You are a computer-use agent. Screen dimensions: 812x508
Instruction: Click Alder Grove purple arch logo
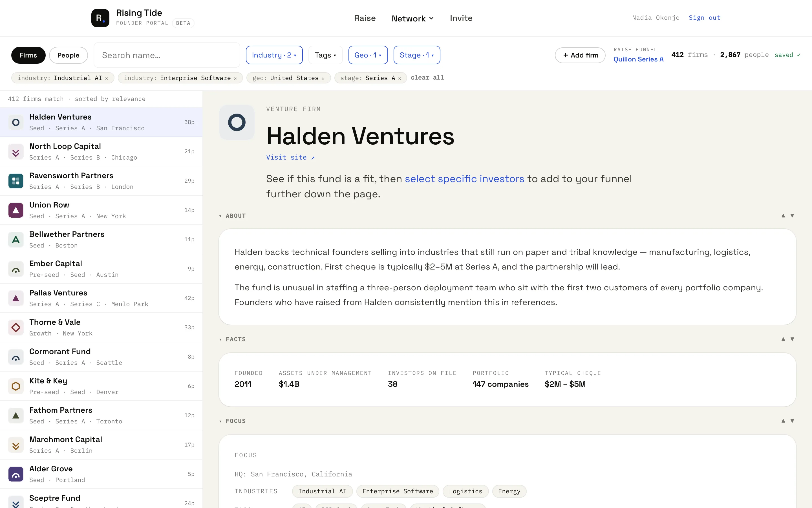16,474
